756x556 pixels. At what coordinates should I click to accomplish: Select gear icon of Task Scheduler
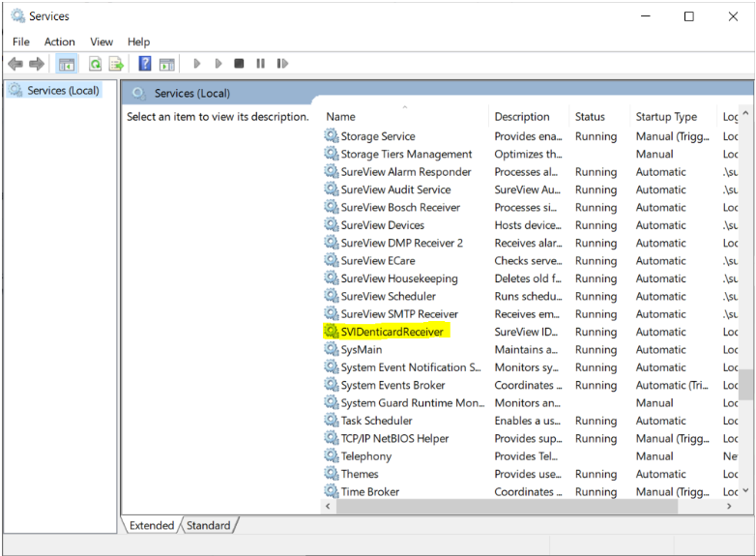click(x=332, y=421)
